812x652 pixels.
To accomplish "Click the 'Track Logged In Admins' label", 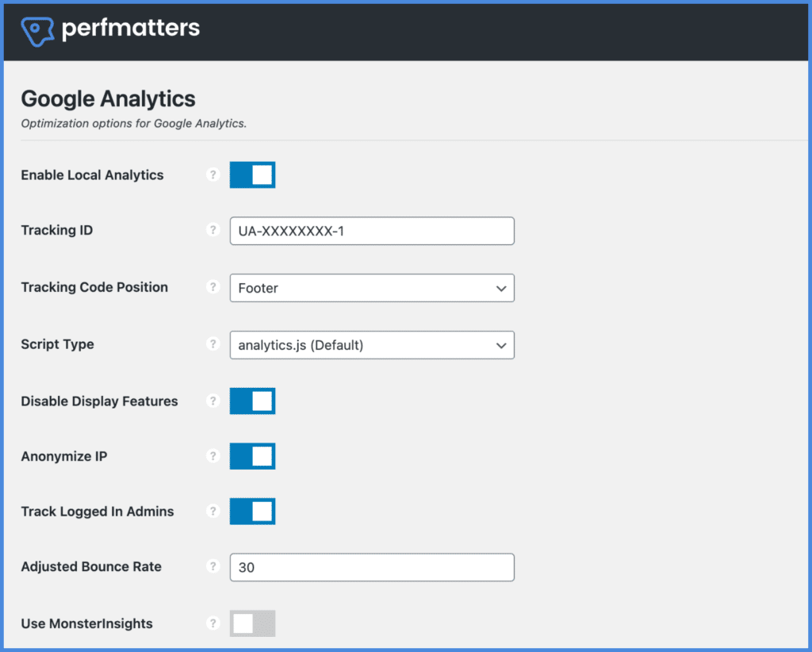I will click(x=98, y=512).
